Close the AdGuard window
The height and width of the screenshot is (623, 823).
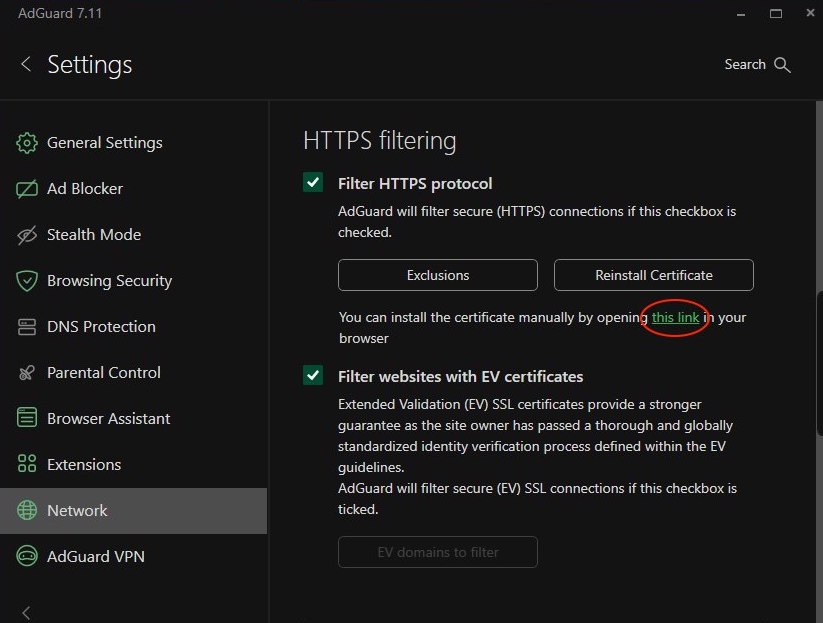(x=810, y=13)
